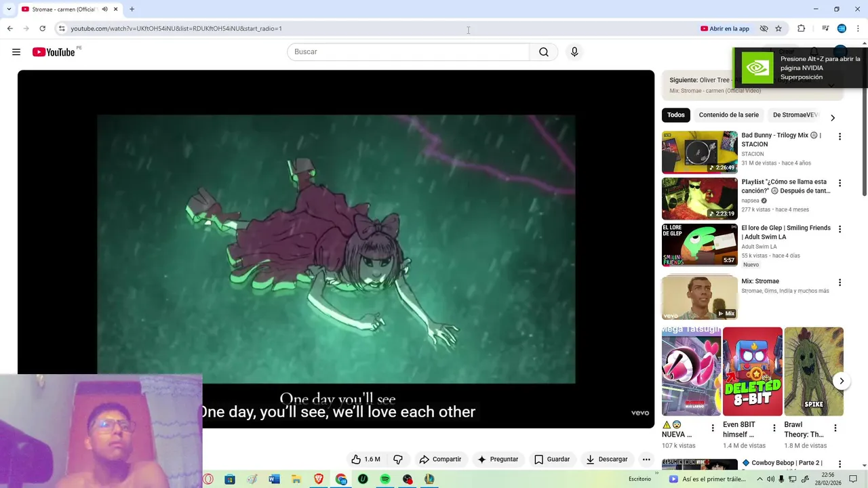The height and width of the screenshot is (488, 868).
Task: Open the media controls icon in toolbar
Action: (825, 28)
